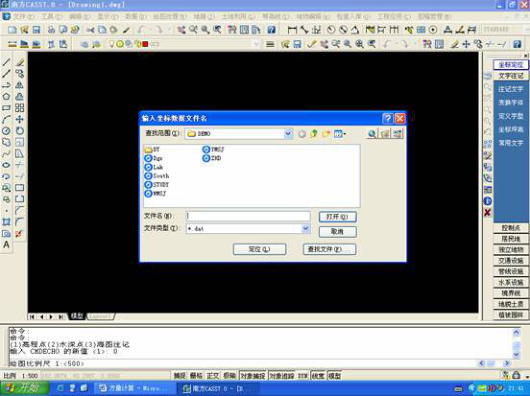Select the Polygon tool in left toolbar

[x=6, y=97]
